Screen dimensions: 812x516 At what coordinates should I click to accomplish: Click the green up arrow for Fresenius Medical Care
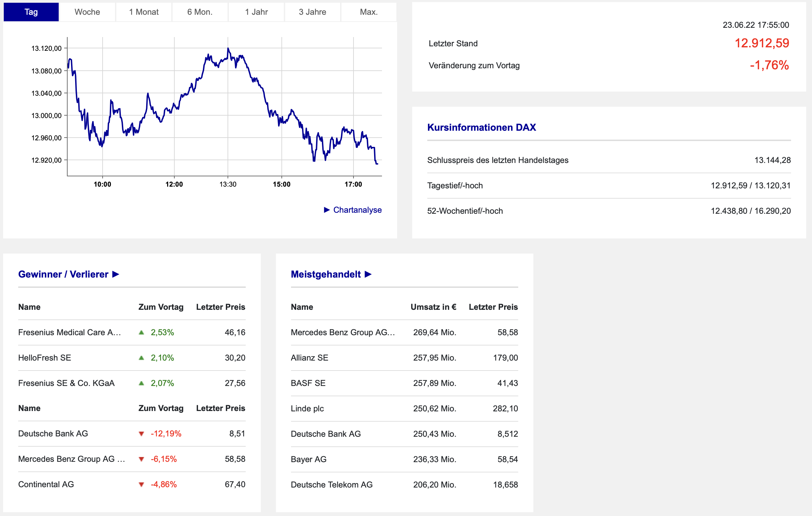(141, 332)
